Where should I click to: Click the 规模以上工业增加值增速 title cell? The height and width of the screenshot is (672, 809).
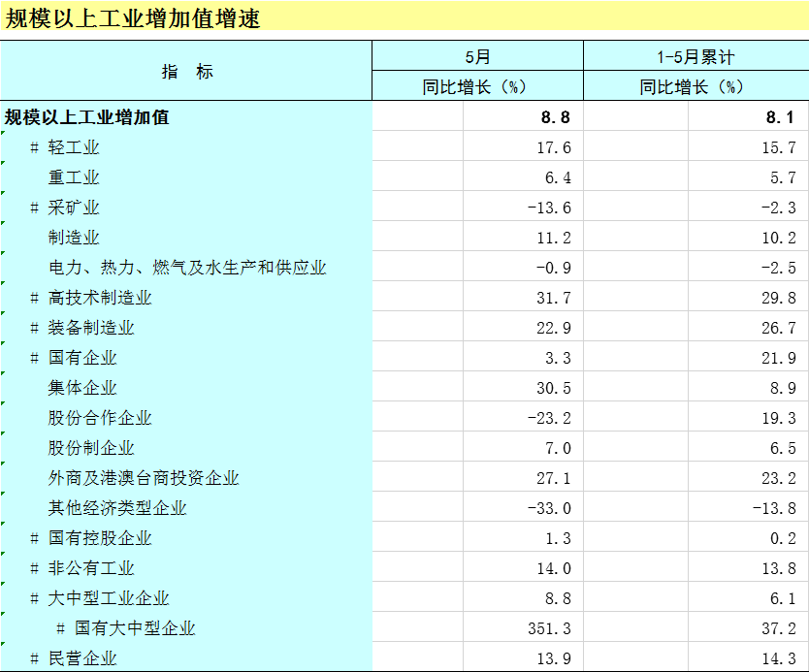pos(133,19)
